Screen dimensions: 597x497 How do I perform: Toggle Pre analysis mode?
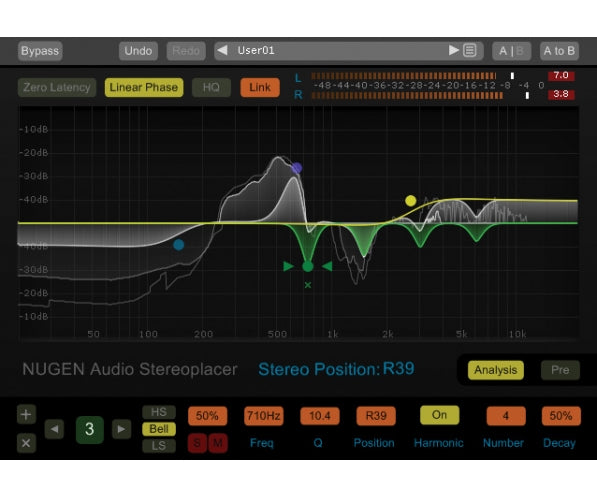point(560,370)
